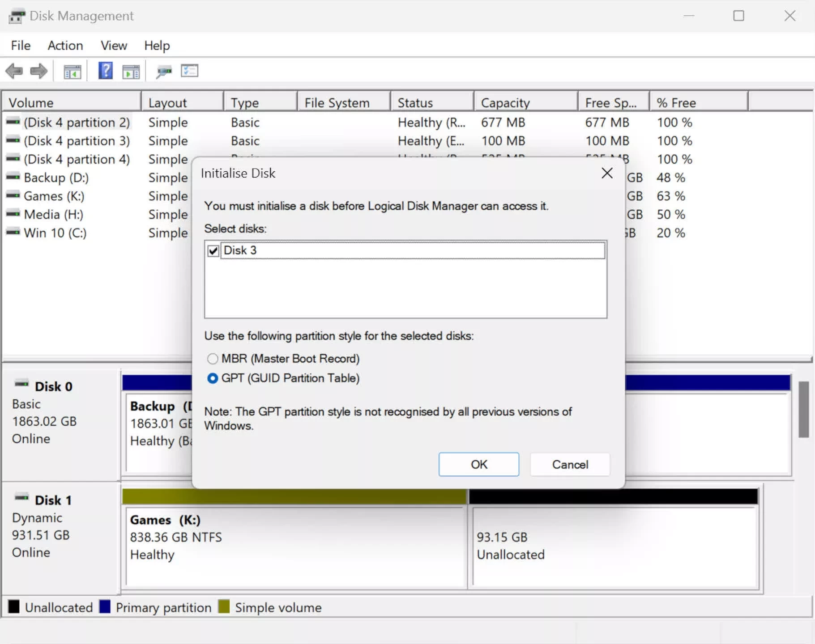Click the vertical scrollbar thumb in disk pane

pos(804,410)
